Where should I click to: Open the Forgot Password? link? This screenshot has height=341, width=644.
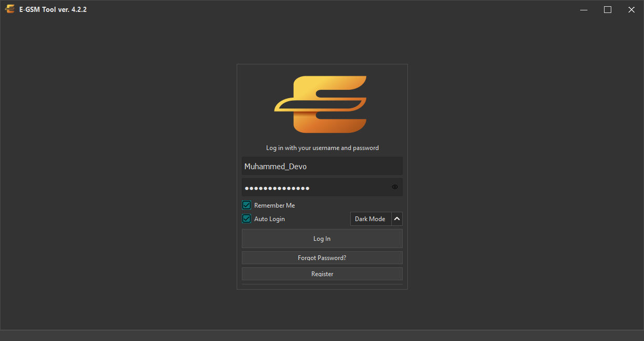(x=322, y=258)
